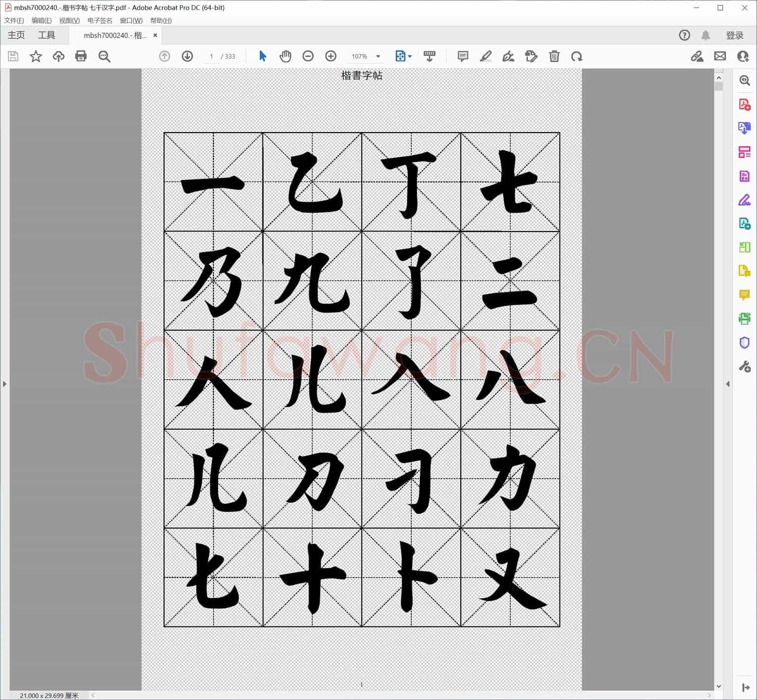Toggle the sticky note comment tool
757x700 pixels.
tap(462, 56)
